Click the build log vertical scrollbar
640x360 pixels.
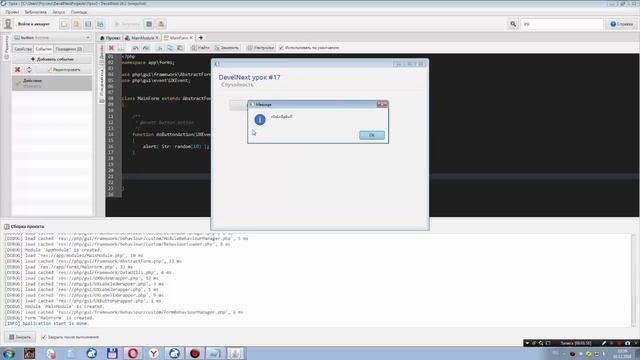pos(633,280)
